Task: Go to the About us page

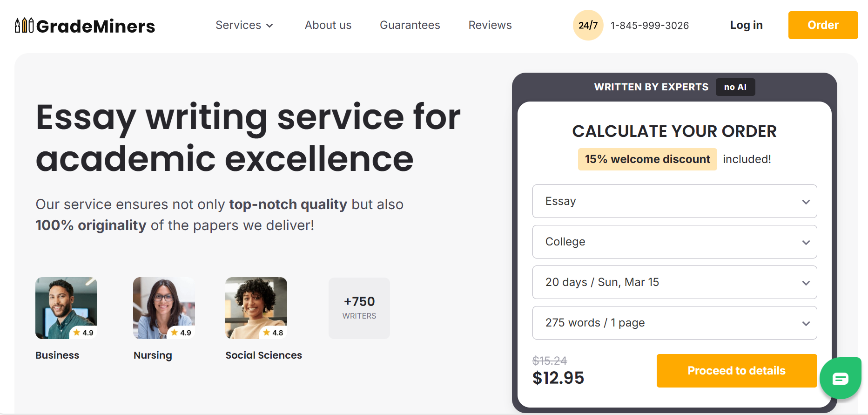Action: (x=328, y=25)
